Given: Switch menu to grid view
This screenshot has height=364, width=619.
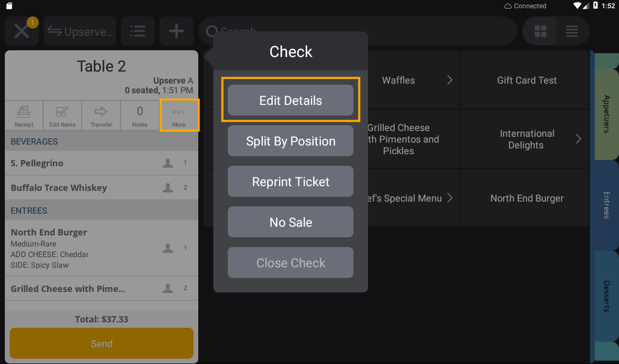Looking at the screenshot, I should tap(540, 31).
